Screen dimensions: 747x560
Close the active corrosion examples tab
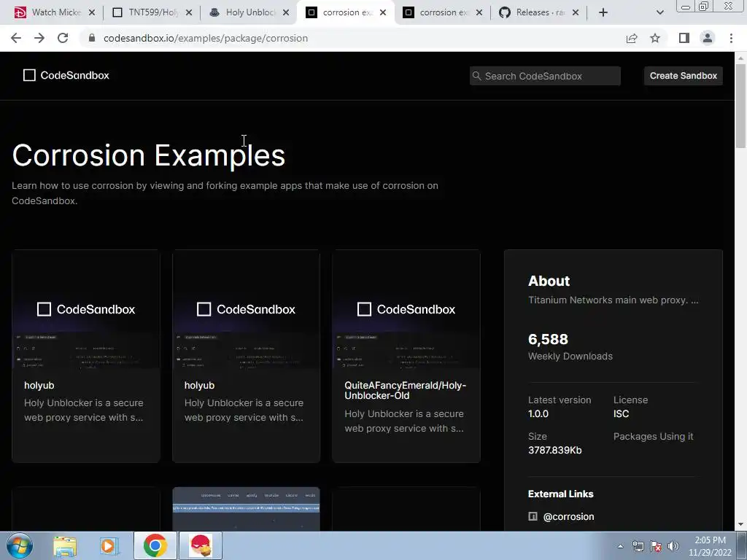coord(383,12)
